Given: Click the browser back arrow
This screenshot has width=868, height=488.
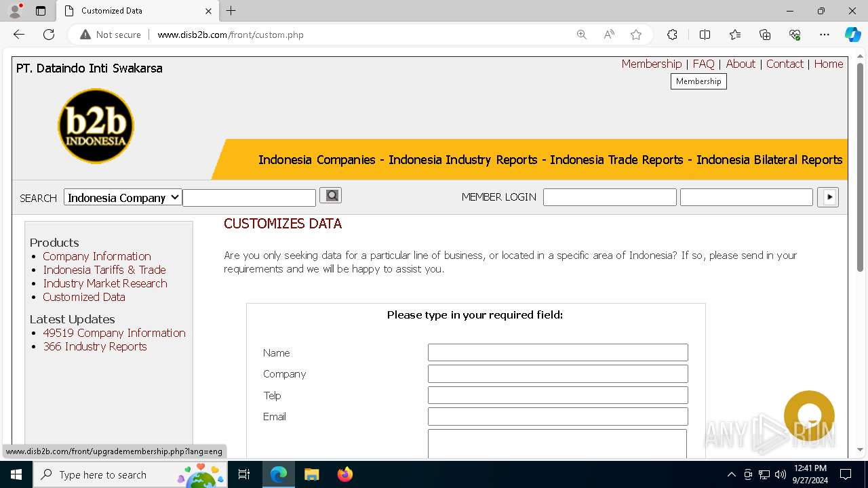Looking at the screenshot, I should [19, 35].
